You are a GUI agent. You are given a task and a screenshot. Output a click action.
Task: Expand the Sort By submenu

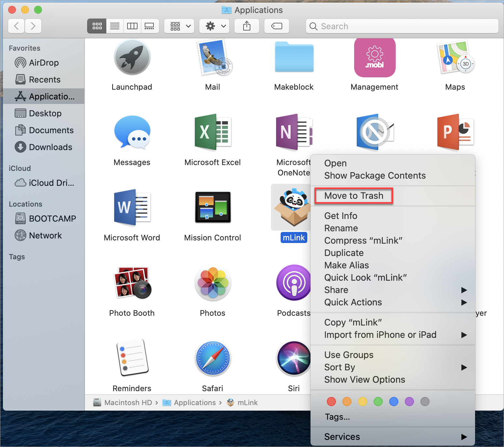tap(393, 367)
